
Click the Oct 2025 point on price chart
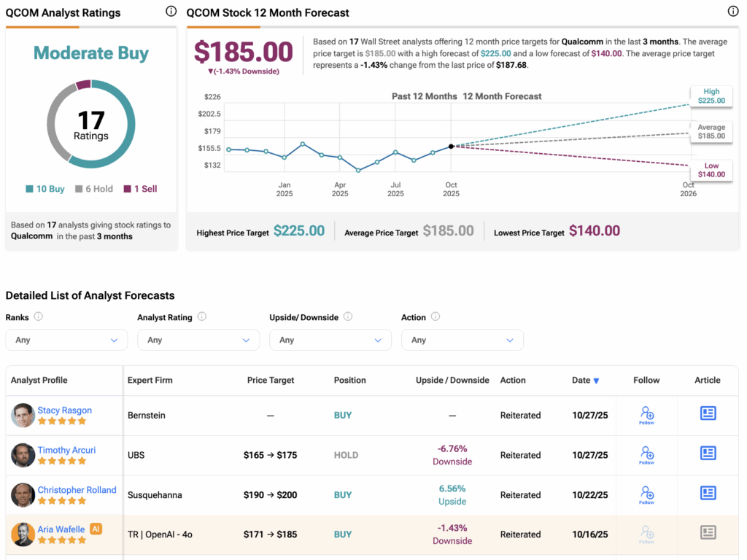coord(451,147)
